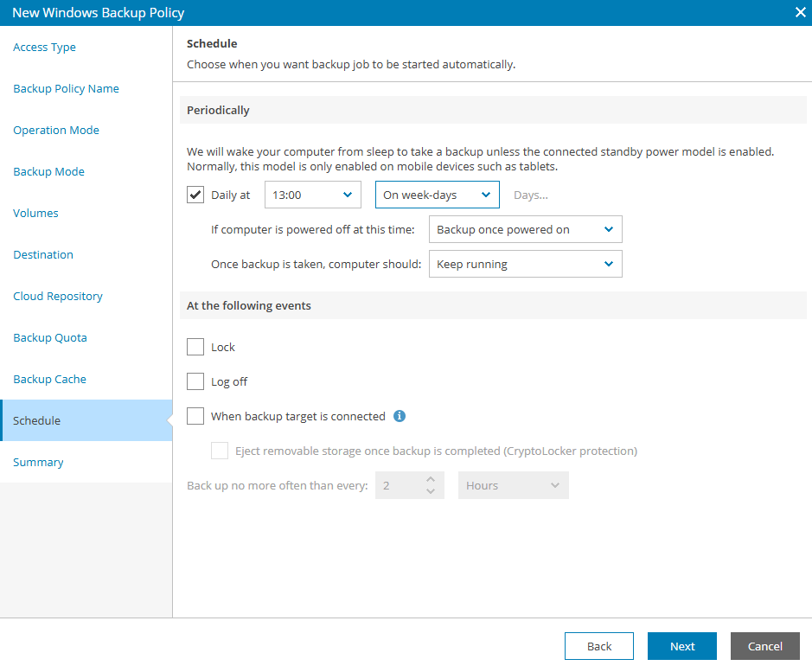The image size is (812, 672).
Task: Open the Backup once powered on dropdown
Action: [525, 229]
